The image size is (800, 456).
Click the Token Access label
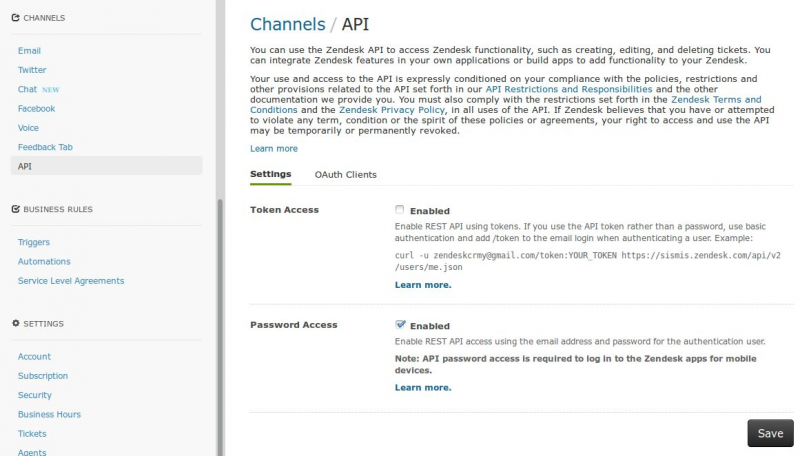point(284,210)
